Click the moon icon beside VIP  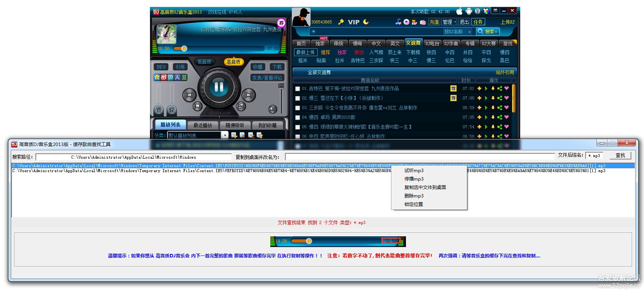(366, 22)
